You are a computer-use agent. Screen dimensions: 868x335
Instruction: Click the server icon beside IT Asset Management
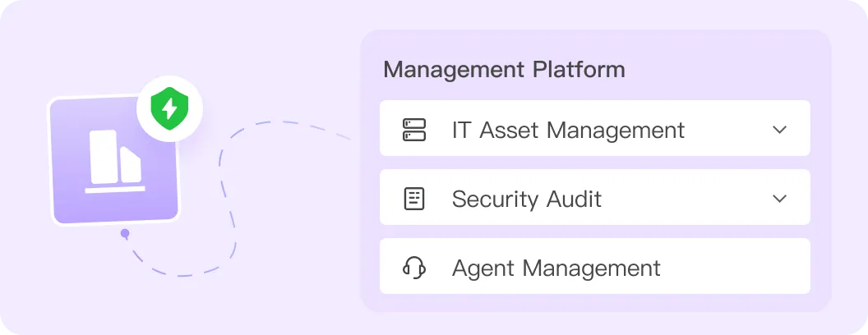[x=413, y=130]
